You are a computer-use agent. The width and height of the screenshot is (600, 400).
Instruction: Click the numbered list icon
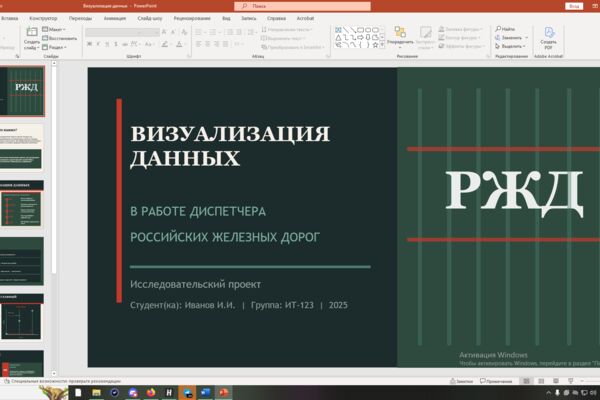(x=214, y=32)
